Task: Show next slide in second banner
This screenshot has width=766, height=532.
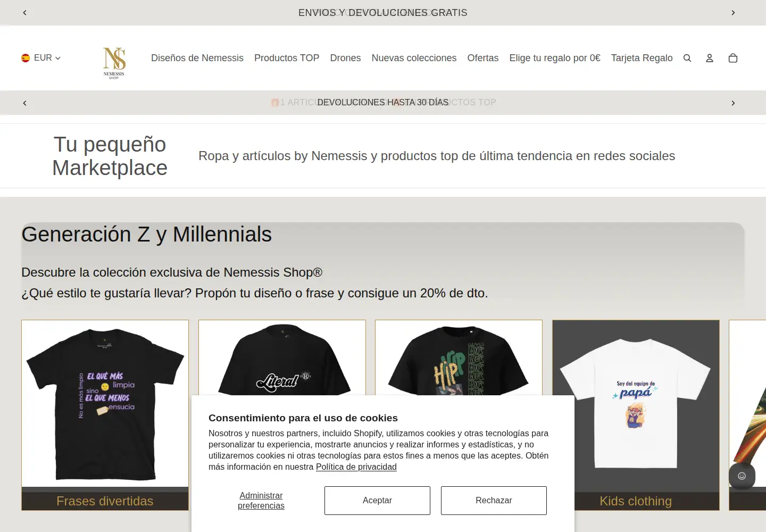Action: (733, 103)
